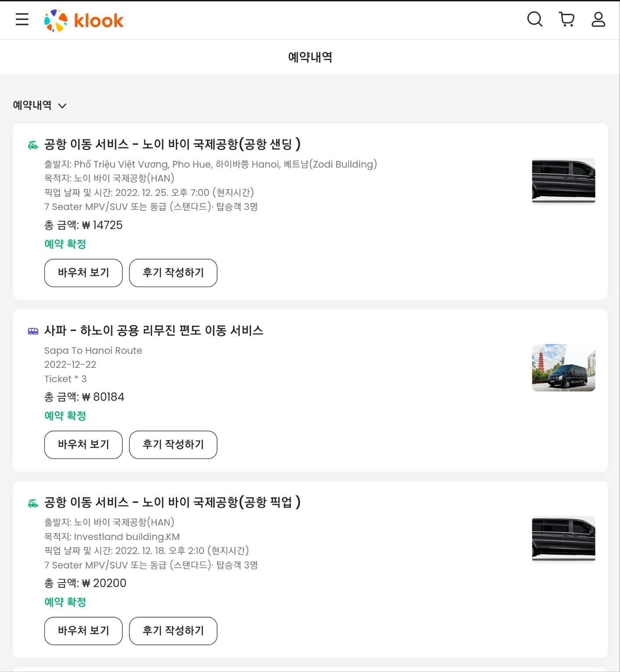
Task: Write review for airport pickup booking
Action: pos(173,631)
